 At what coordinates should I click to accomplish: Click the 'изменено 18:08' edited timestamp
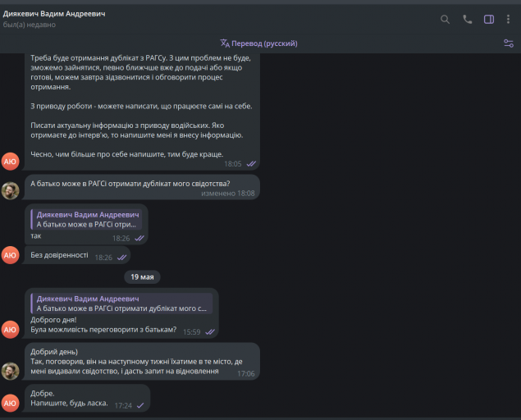(x=228, y=194)
